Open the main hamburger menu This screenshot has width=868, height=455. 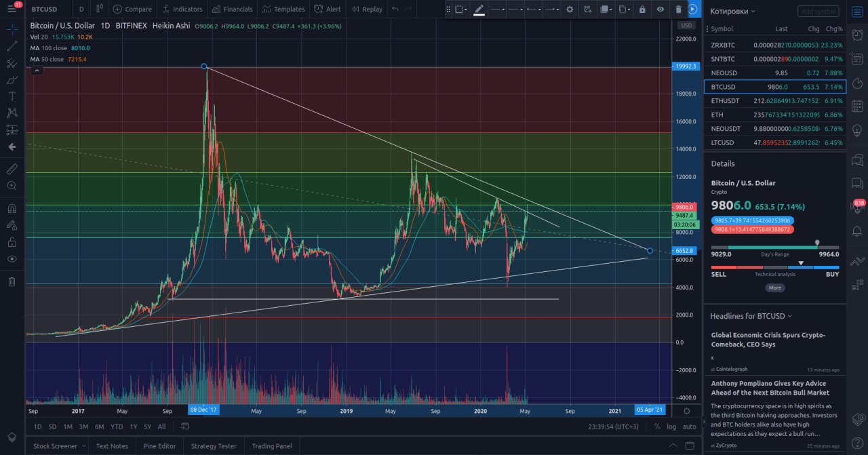pos(12,9)
